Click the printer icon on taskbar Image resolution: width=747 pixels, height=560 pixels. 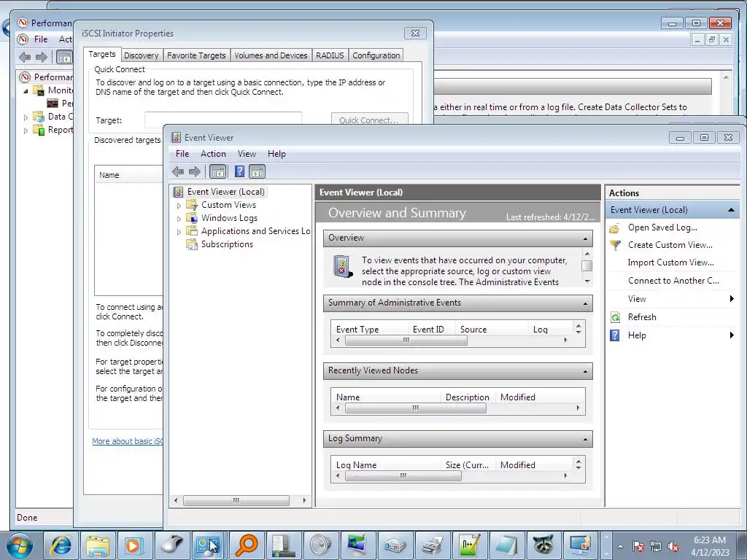[432, 545]
